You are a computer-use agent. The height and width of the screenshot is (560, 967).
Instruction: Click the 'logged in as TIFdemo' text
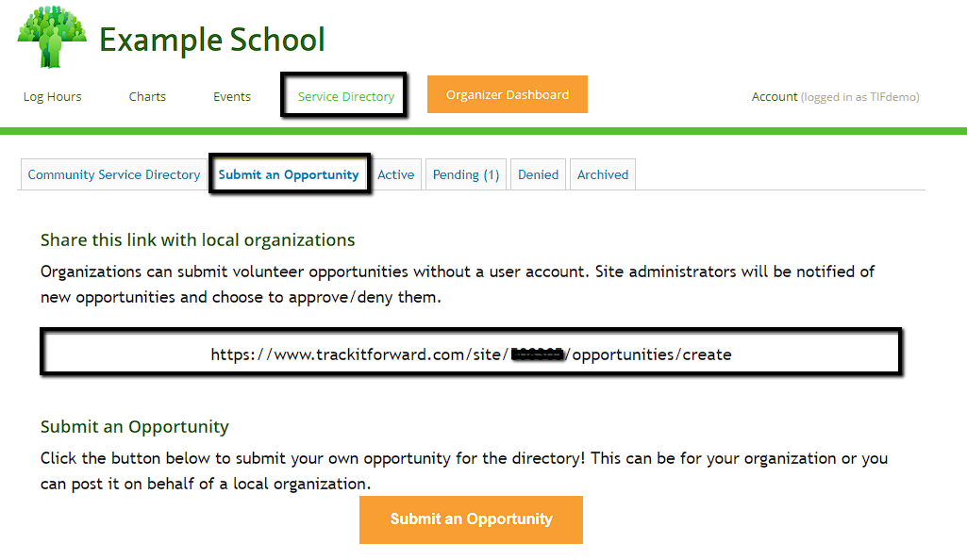tap(859, 96)
